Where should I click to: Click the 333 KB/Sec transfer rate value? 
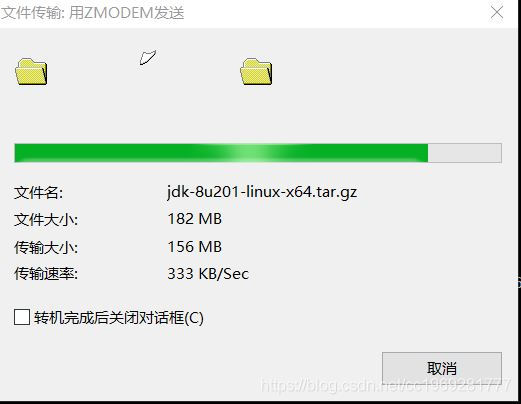pos(208,274)
